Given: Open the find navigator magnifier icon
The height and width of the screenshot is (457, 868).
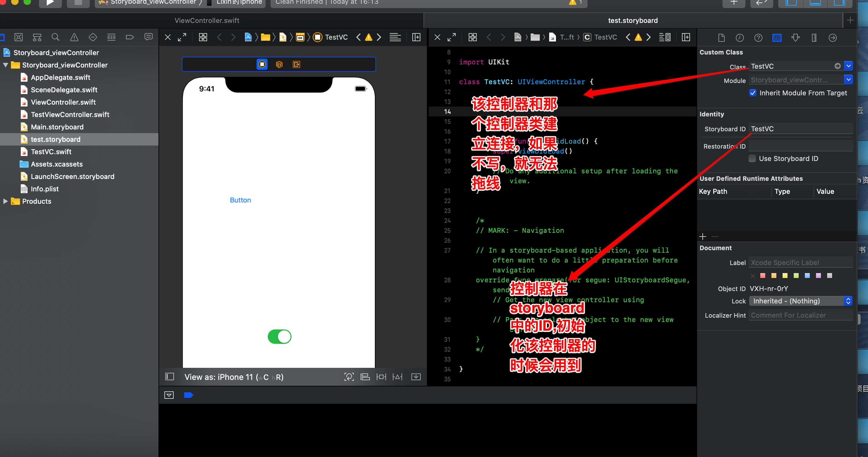Looking at the screenshot, I should pyautogui.click(x=56, y=37).
